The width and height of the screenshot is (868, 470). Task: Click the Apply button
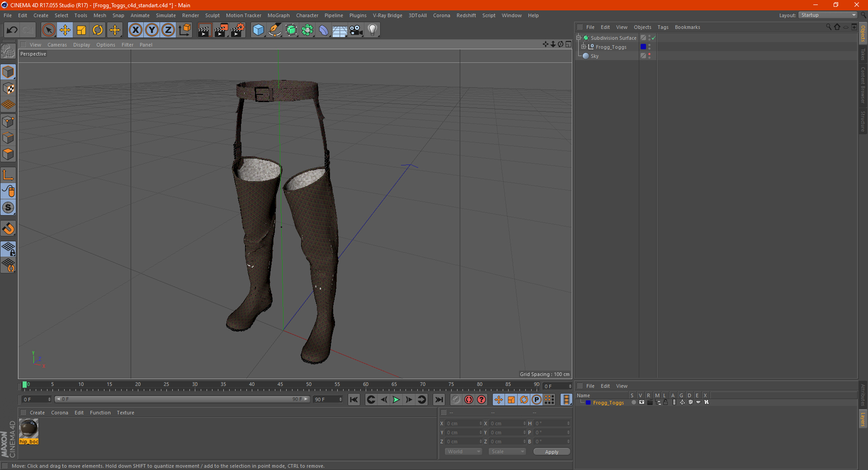(x=552, y=452)
